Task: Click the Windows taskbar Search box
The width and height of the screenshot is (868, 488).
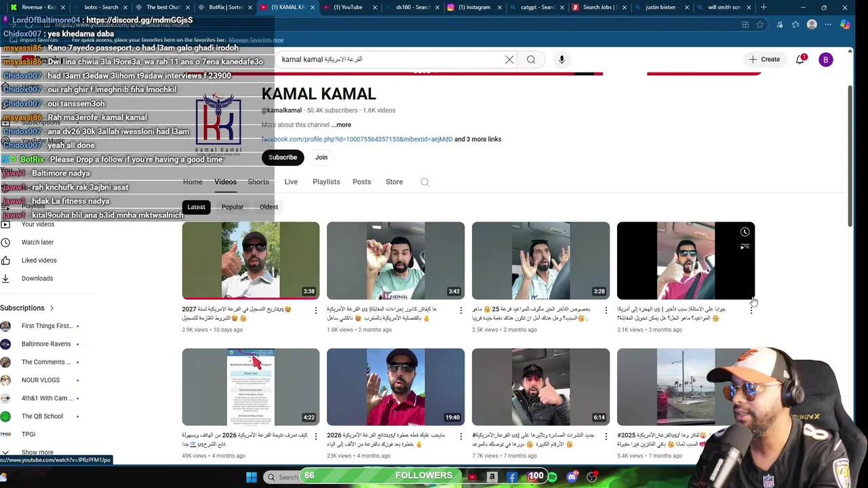Action: 282,477
